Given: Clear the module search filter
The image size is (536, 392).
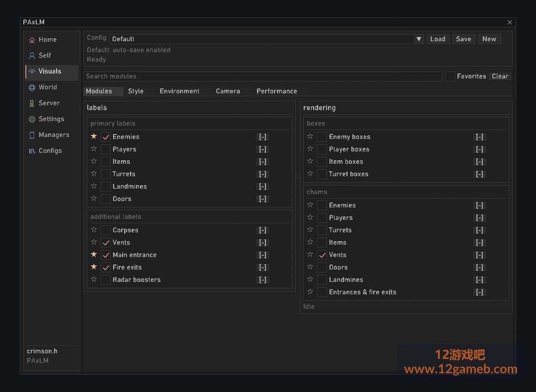Looking at the screenshot, I should (500, 76).
